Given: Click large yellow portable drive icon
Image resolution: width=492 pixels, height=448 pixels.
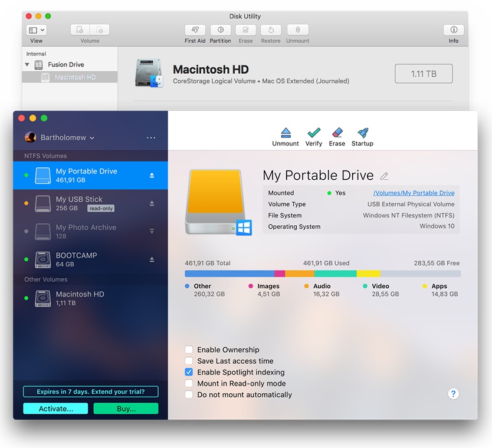Looking at the screenshot, I should 219,203.
